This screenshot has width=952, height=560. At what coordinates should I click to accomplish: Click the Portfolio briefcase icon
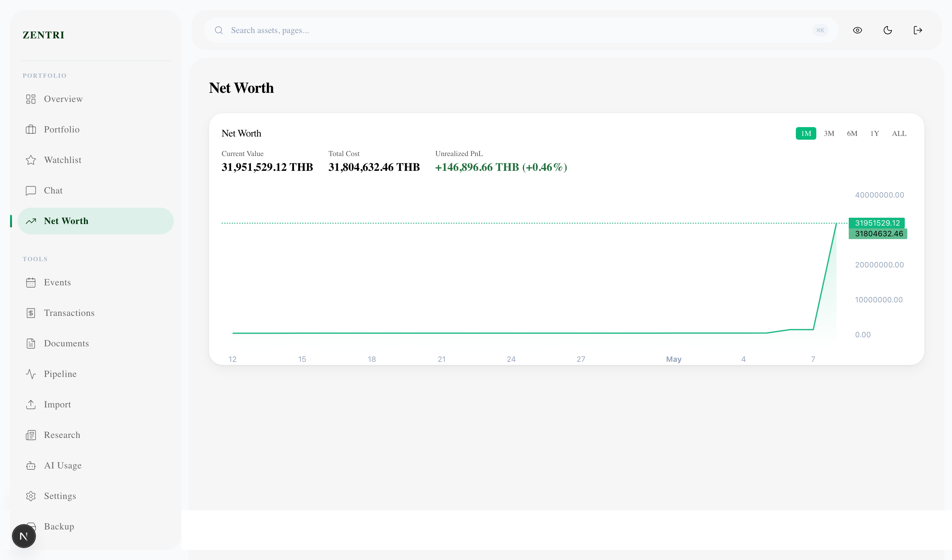click(x=31, y=130)
